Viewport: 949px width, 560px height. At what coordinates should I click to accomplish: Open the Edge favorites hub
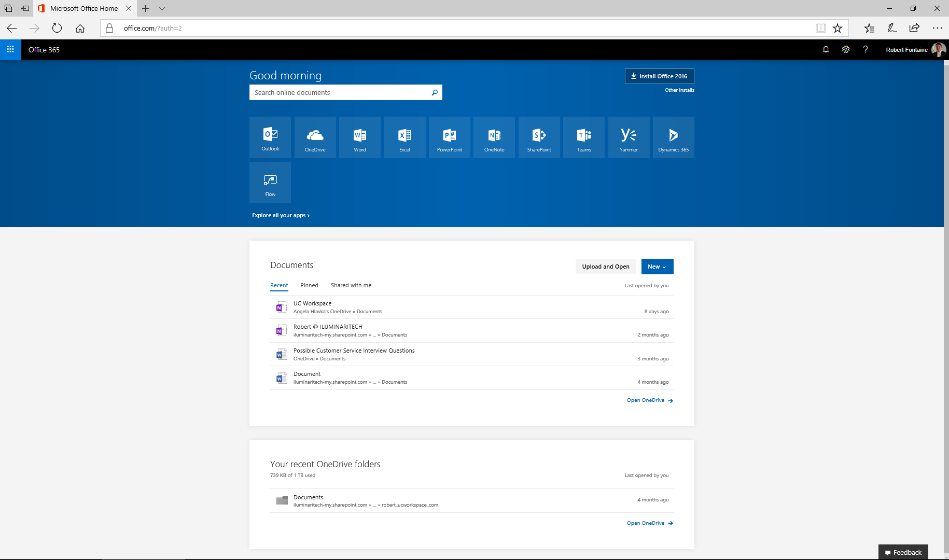(869, 28)
